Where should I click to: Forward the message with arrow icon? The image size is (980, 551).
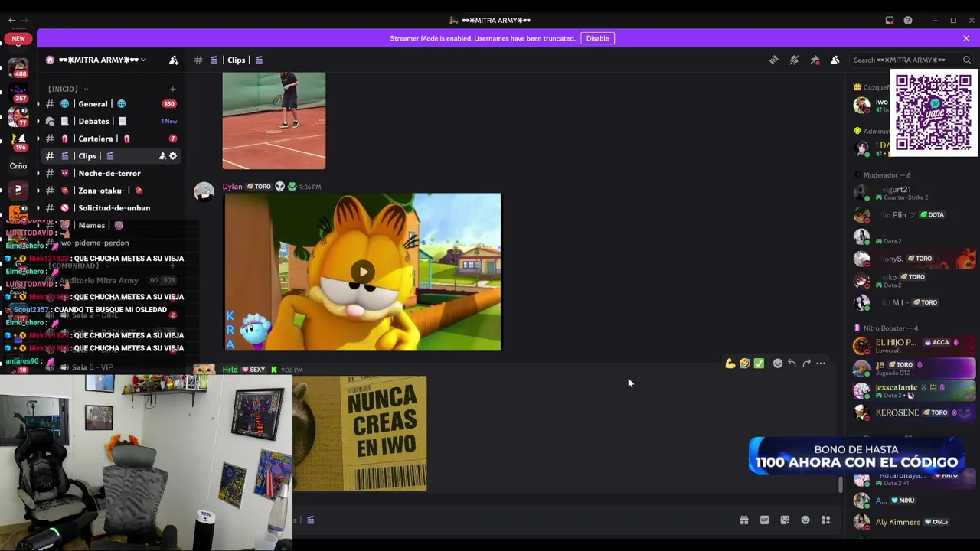(x=806, y=364)
